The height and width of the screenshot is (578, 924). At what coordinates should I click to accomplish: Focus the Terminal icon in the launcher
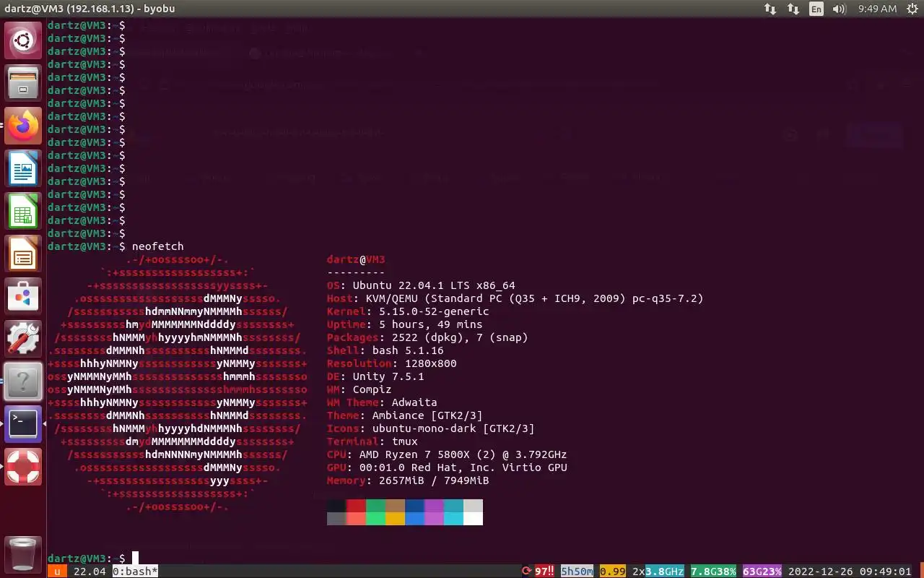(23, 424)
